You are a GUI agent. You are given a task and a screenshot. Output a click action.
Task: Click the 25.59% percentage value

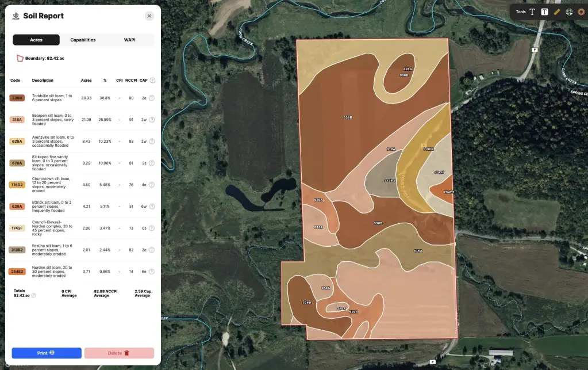105,120
